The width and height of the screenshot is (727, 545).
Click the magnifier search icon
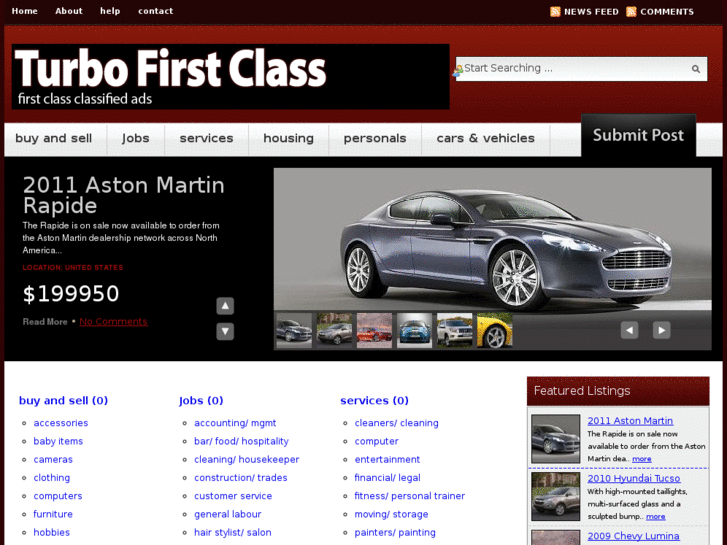pos(695,69)
